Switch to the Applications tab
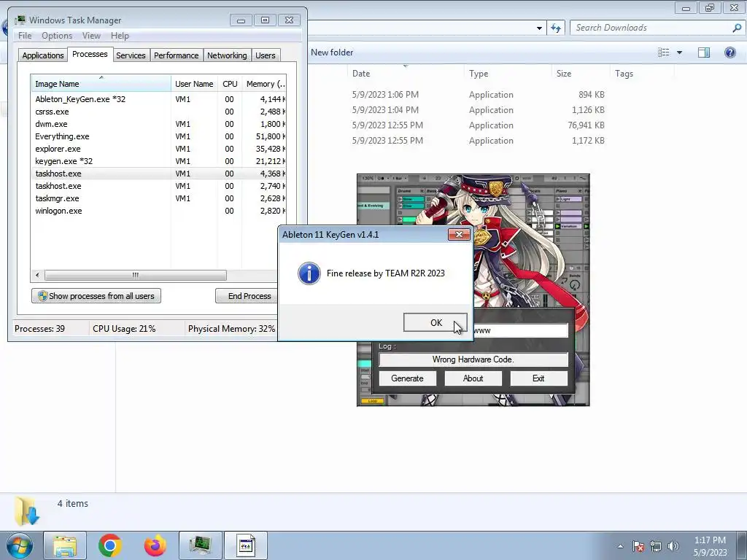 (43, 55)
